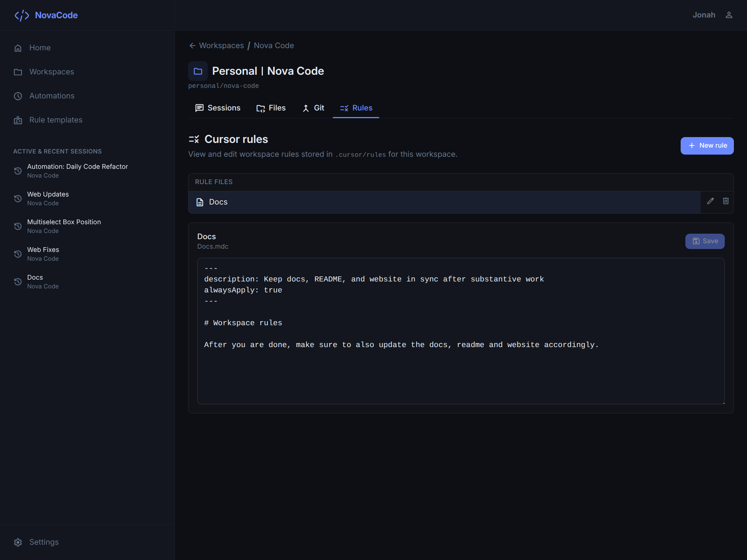
Task: Click the workspace folder icon next to title
Action: coord(198,71)
